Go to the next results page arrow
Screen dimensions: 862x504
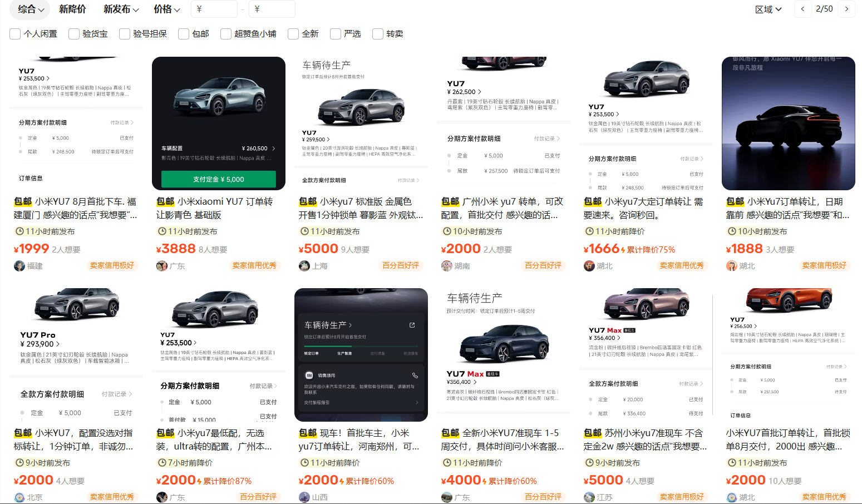846,9
